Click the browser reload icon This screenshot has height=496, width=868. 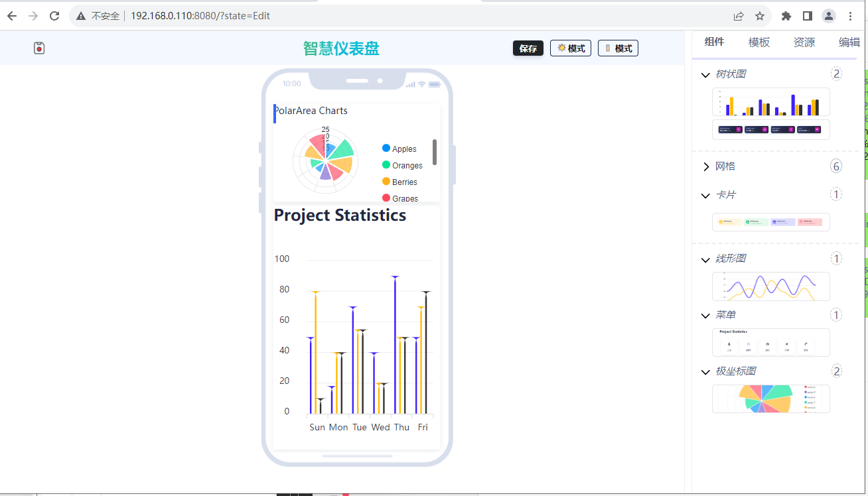pos(54,16)
